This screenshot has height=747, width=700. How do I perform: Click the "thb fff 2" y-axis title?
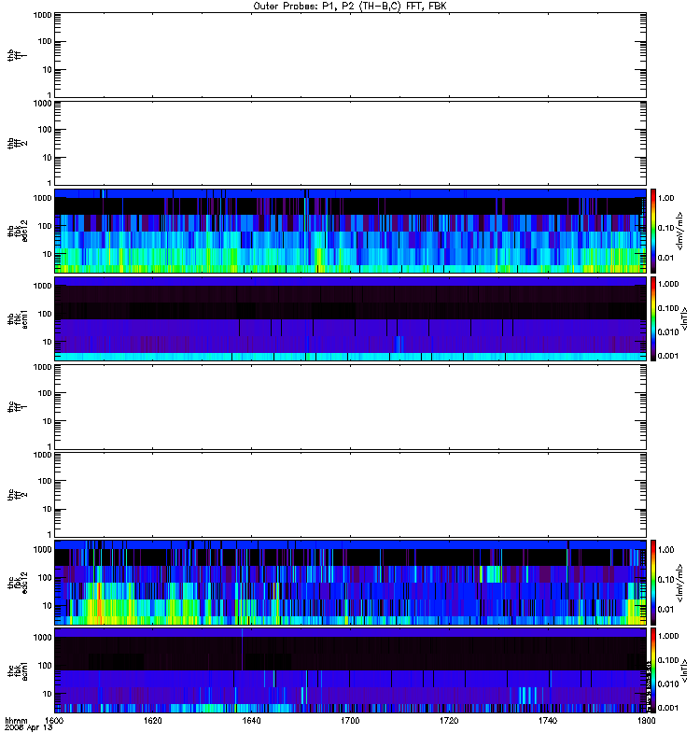(x=17, y=143)
